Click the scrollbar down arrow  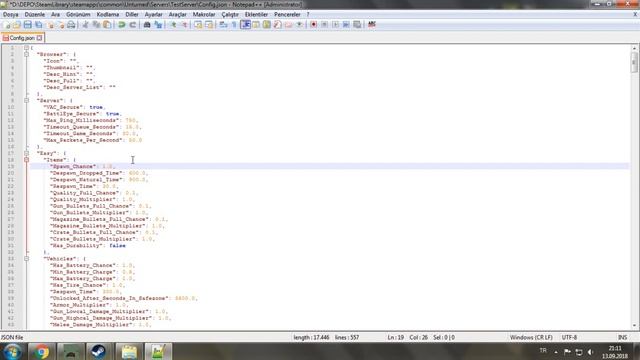pyautogui.click(x=634, y=326)
